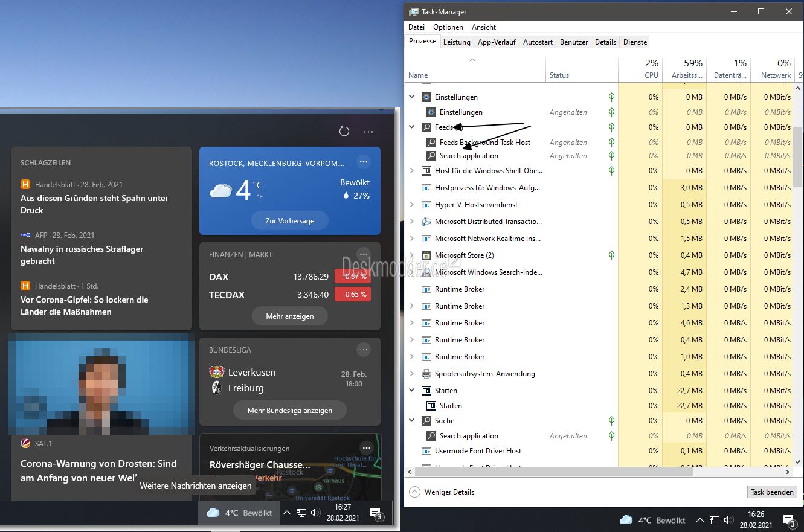This screenshot has height=532, width=804.
Task: Collapse the Einstellungen process group
Action: coord(412,97)
